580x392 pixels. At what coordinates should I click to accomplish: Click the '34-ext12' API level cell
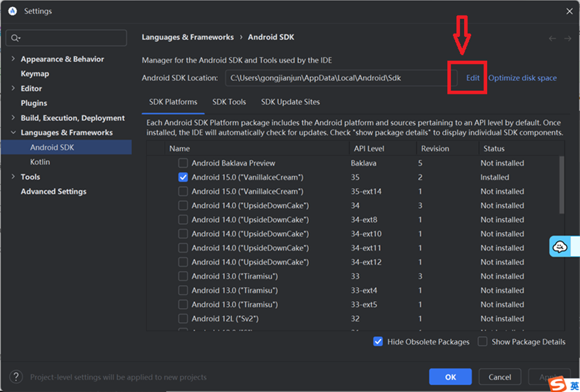click(366, 262)
